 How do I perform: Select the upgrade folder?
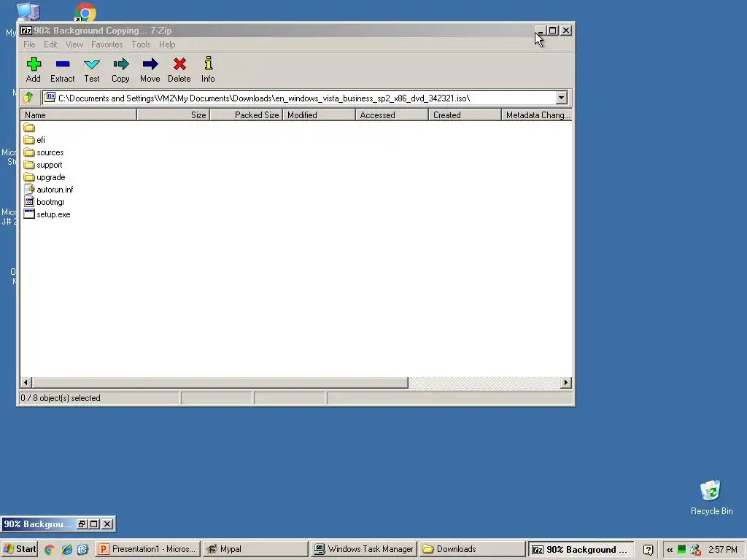coord(44,177)
